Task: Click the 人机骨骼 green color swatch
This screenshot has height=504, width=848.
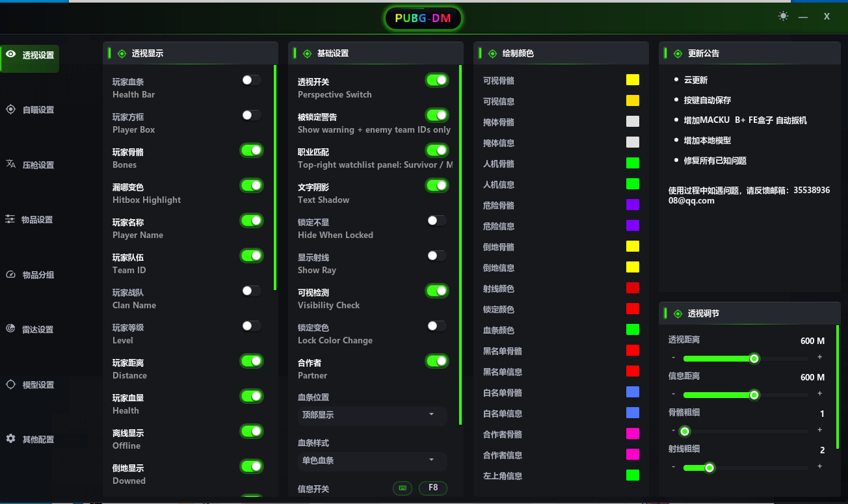Action: click(x=633, y=163)
